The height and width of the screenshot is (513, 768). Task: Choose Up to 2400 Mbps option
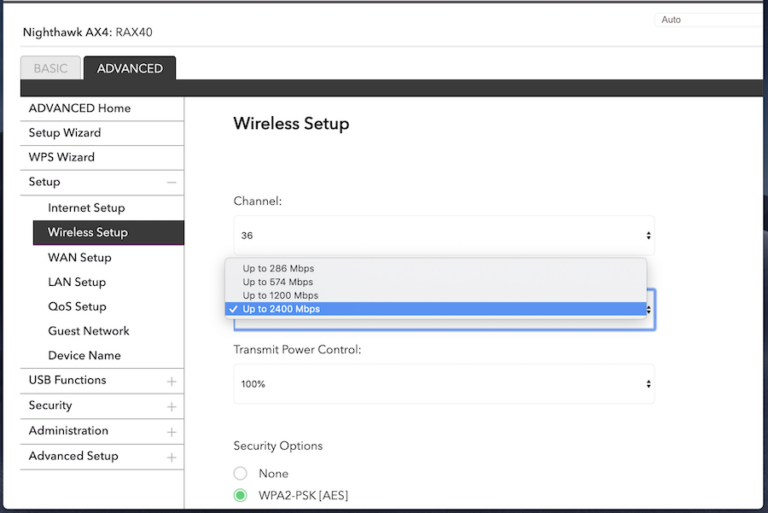coord(281,309)
